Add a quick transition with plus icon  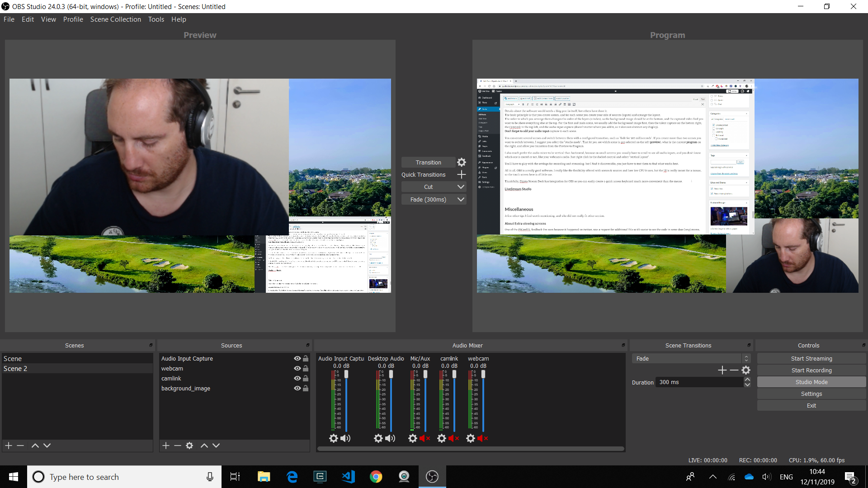pyautogui.click(x=461, y=174)
